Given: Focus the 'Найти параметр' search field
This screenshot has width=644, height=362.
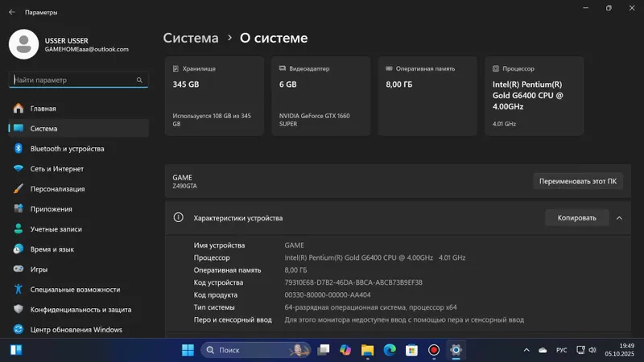Looking at the screenshot, I should coord(78,80).
